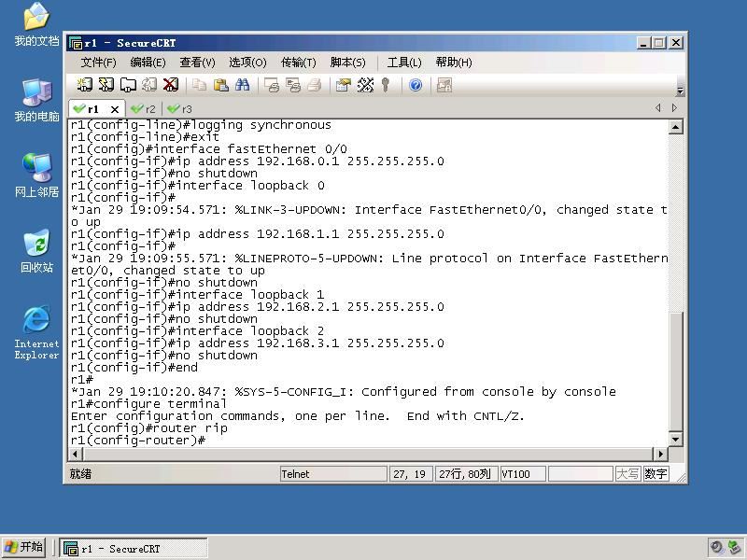
Task: Click the 开始 Start button
Action: (24, 547)
